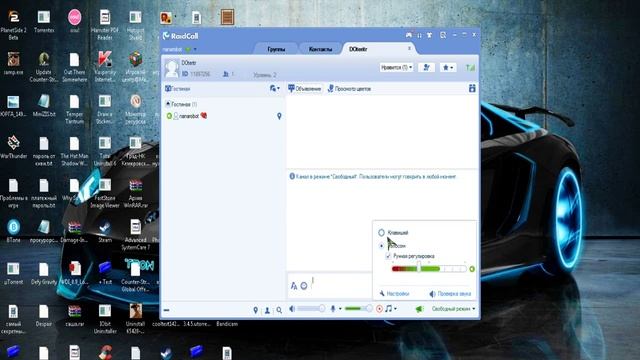Expand the Нравится dropdown button
The height and width of the screenshot is (360, 640).
click(396, 67)
